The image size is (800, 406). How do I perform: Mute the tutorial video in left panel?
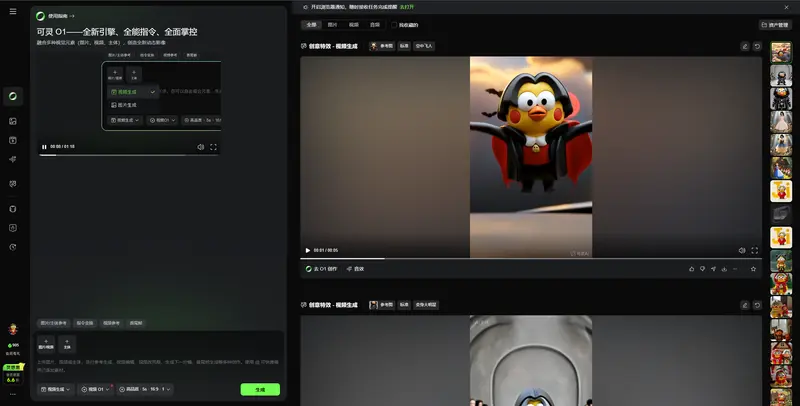(200, 147)
